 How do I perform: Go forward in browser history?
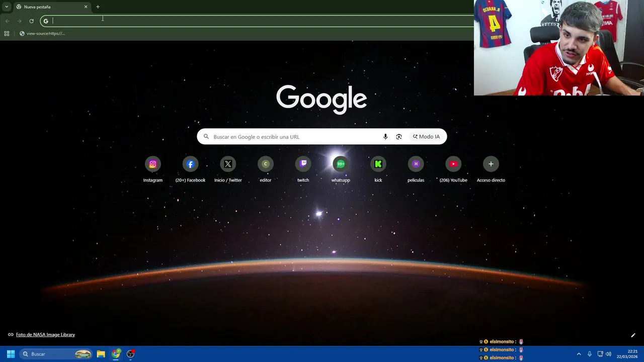pos(19,21)
